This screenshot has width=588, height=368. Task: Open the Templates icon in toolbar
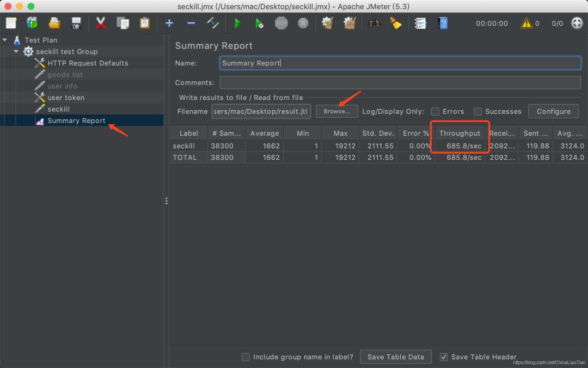pyautogui.click(x=32, y=23)
